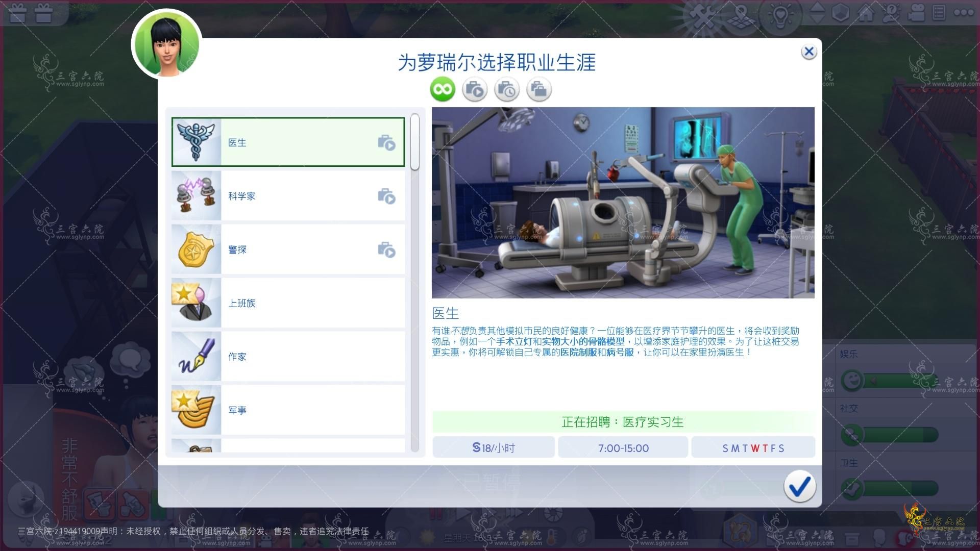Open the list panel icon top right
The width and height of the screenshot is (980, 551).
pos(939,13)
